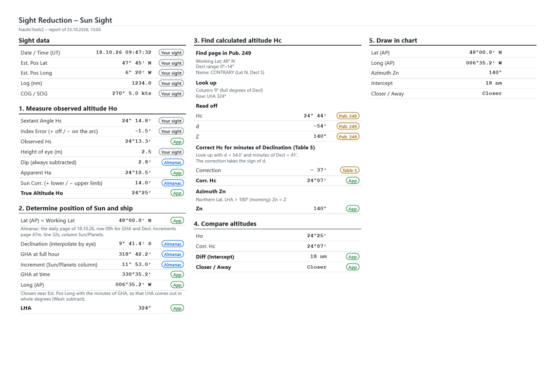The height and width of the screenshot is (392, 555).
Task: Click the Pub. 249 badge beside d value
Action: pyautogui.click(x=348, y=126)
